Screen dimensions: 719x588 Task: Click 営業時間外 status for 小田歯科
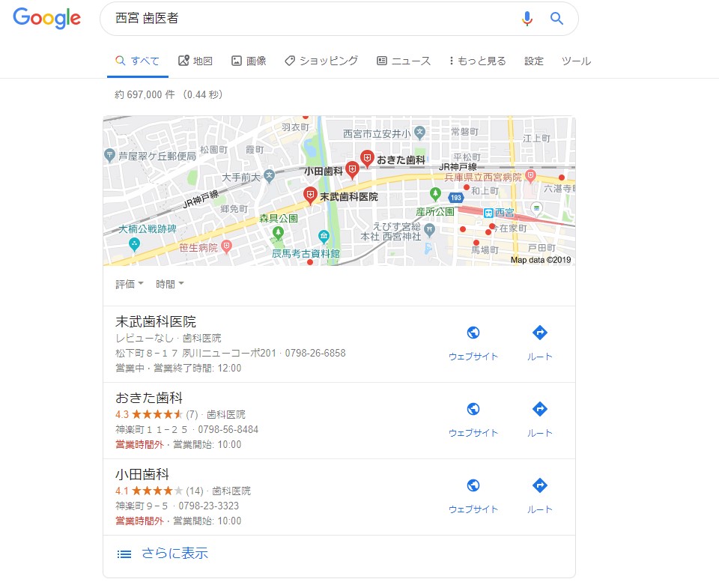click(139, 521)
